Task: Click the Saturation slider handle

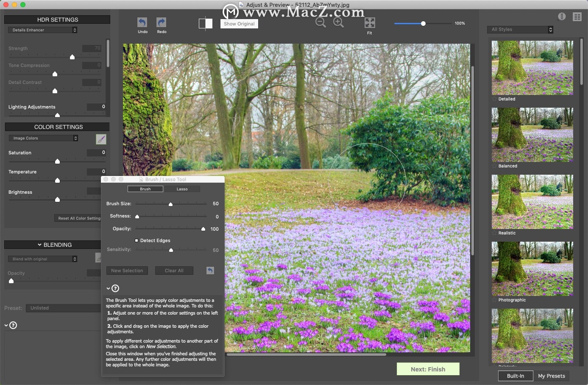Action: [x=57, y=161]
